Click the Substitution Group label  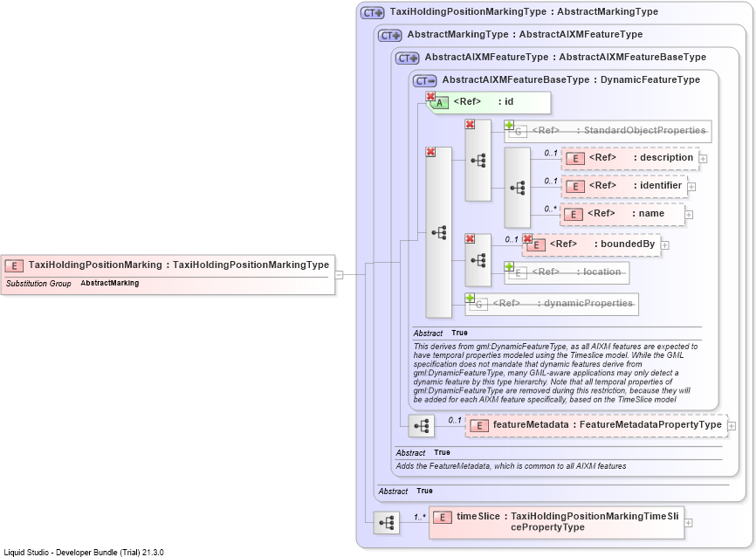point(38,284)
